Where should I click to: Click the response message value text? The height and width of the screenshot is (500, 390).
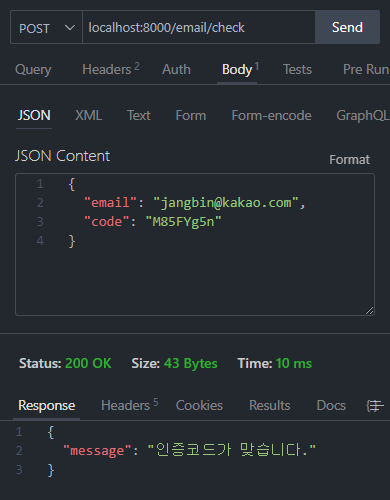tap(231, 450)
